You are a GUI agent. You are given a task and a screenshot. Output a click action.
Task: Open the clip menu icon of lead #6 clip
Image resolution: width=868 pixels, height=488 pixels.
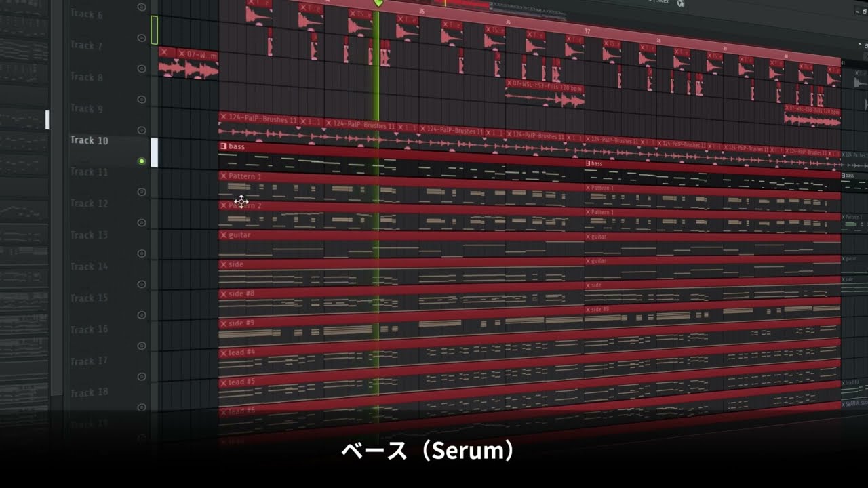[223, 411]
